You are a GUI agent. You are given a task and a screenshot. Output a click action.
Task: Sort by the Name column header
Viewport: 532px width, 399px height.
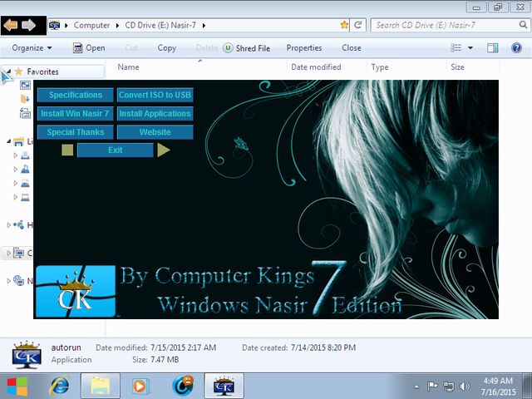[x=128, y=67]
